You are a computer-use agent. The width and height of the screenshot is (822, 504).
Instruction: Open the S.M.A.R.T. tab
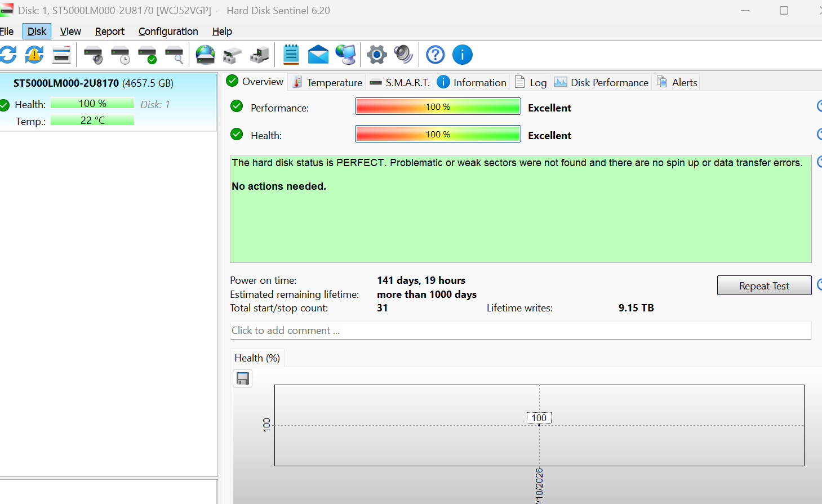click(x=399, y=82)
